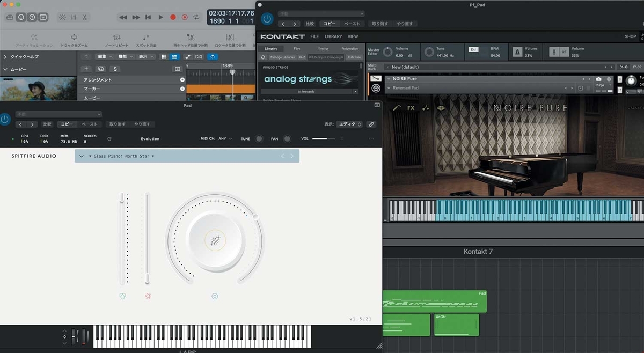Click the red record button

pyautogui.click(x=173, y=17)
